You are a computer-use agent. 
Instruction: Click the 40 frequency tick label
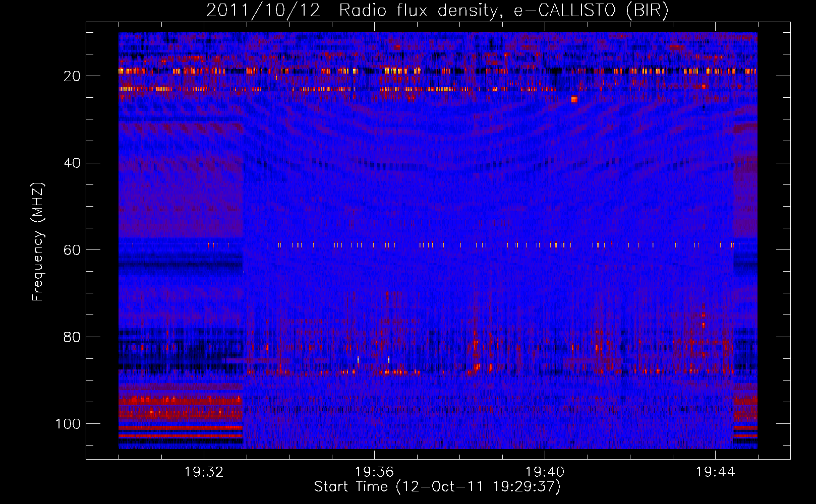click(x=72, y=163)
